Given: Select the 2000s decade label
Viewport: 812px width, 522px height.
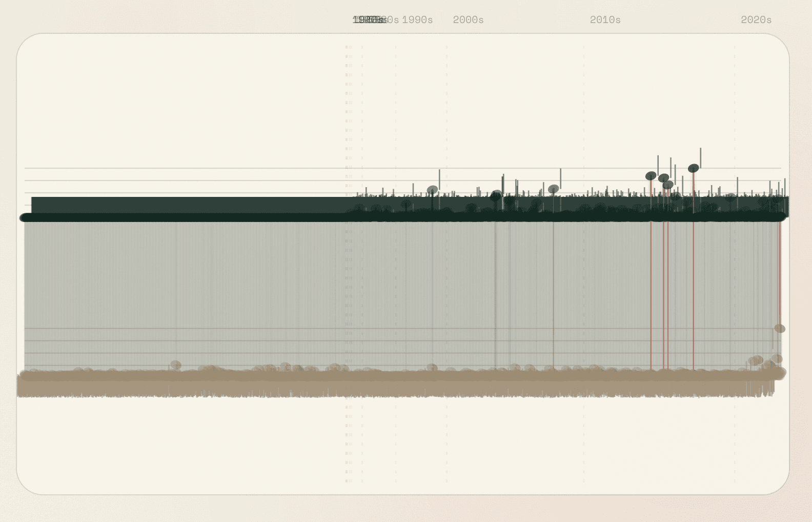Looking at the screenshot, I should [468, 20].
